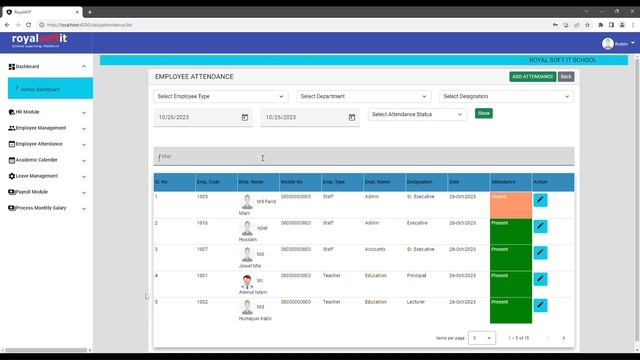The width and height of the screenshot is (640, 360).
Task: Click the Process Monthly Salary icon
Action: [x=11, y=208]
